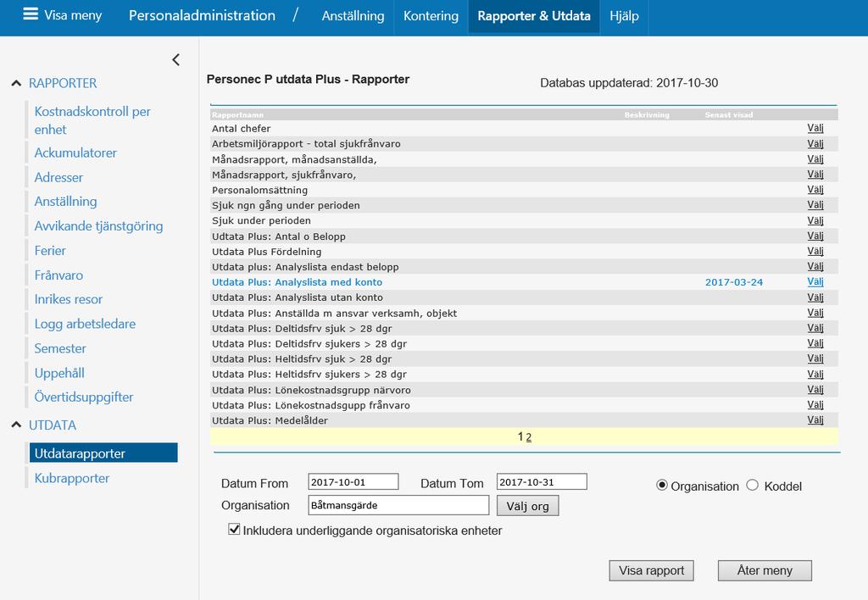Viewport: 868px width, 600px height.
Task: Open Inrikes resor in the sidebar
Action: coord(68,299)
